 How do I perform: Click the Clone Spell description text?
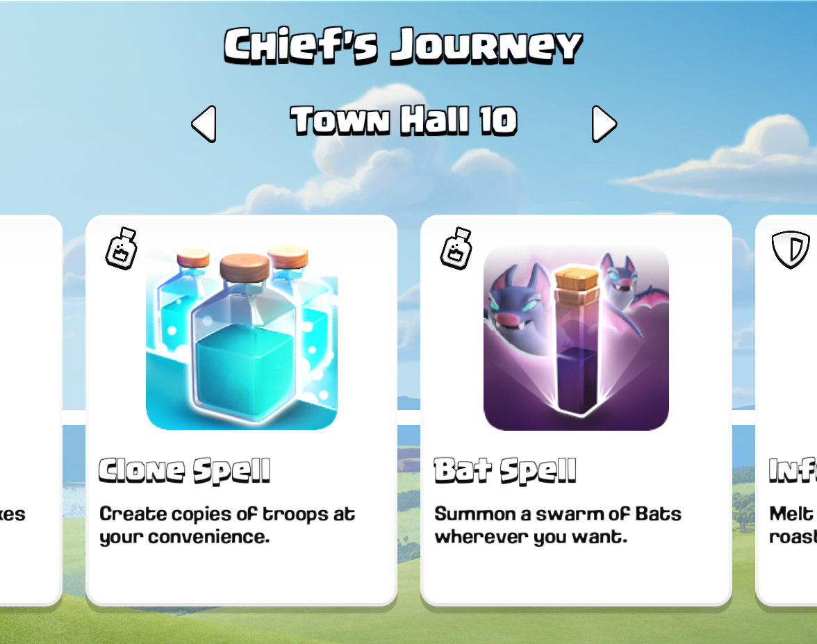pyautogui.click(x=227, y=525)
